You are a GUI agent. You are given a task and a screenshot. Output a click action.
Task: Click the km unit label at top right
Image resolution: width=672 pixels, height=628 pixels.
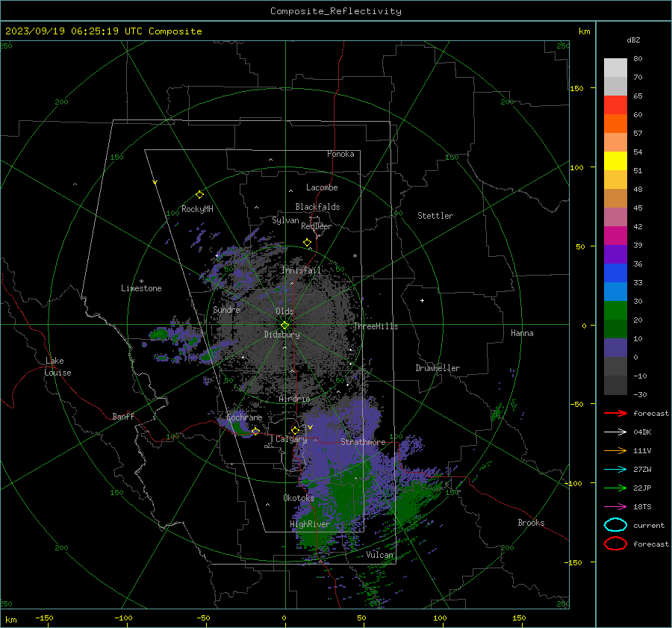pyautogui.click(x=584, y=31)
